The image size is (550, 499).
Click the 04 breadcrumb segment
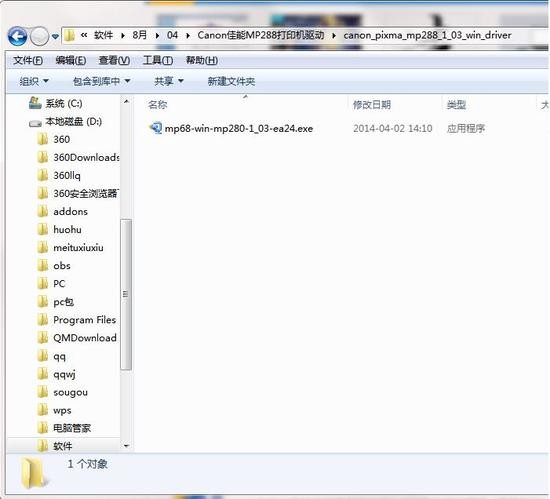172,35
